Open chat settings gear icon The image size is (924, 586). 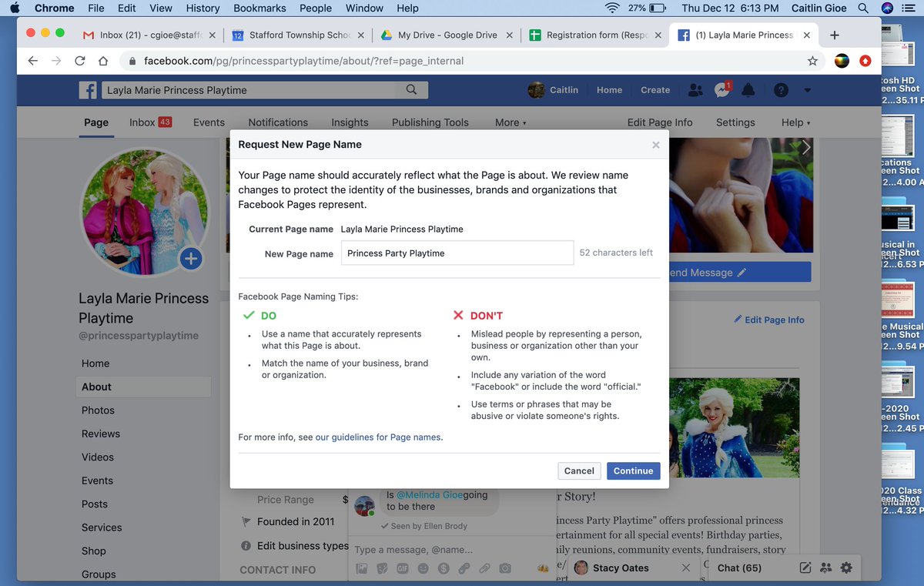846,568
